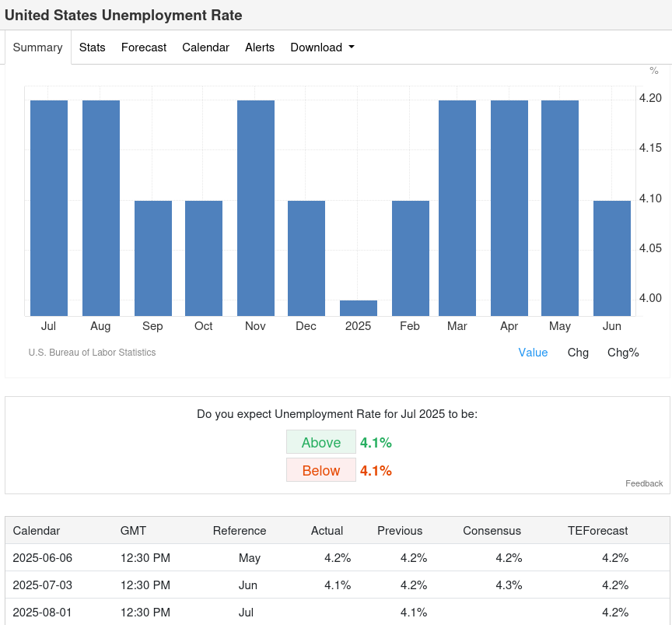Vote Above for Jul 2025 unemployment

point(320,442)
